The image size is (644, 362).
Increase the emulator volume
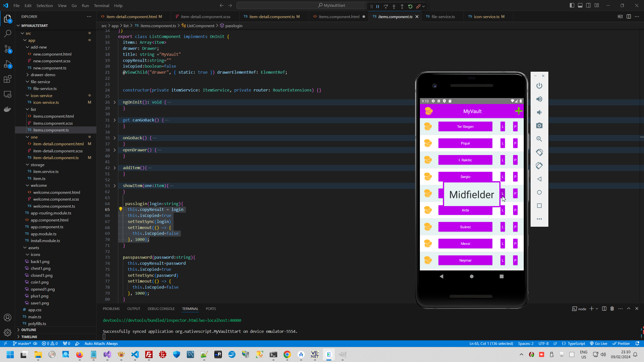[539, 99]
